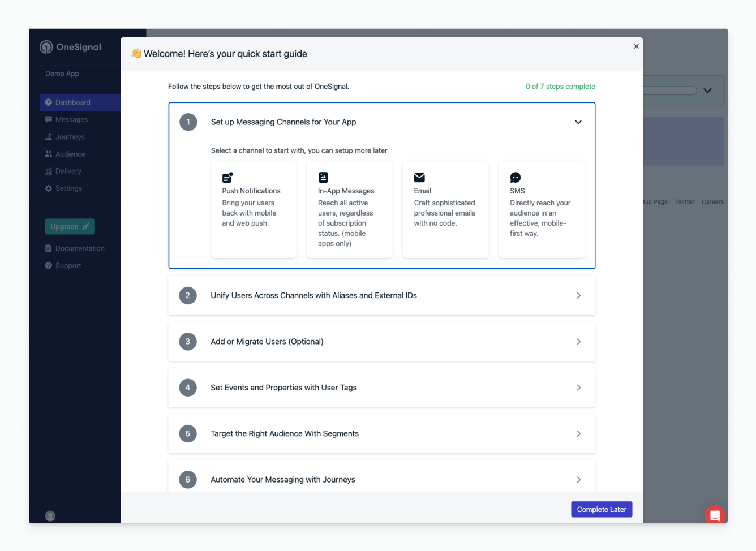Click the OneSignal logo icon
This screenshot has height=551, width=756.
(x=46, y=47)
